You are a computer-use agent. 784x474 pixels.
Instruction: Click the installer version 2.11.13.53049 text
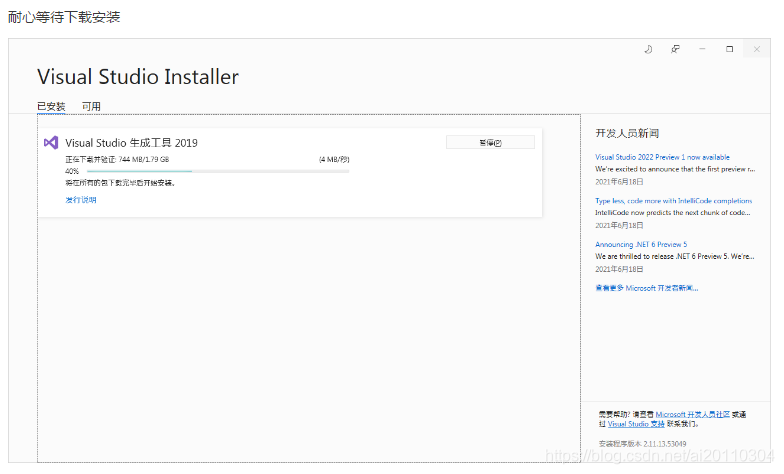tap(642, 444)
